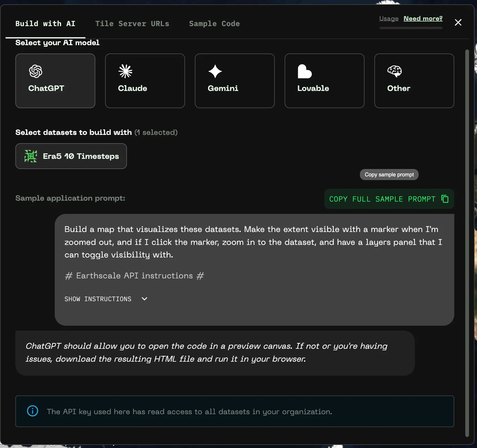This screenshot has height=448, width=477.
Task: Follow the Need more? link
Action: point(423,18)
